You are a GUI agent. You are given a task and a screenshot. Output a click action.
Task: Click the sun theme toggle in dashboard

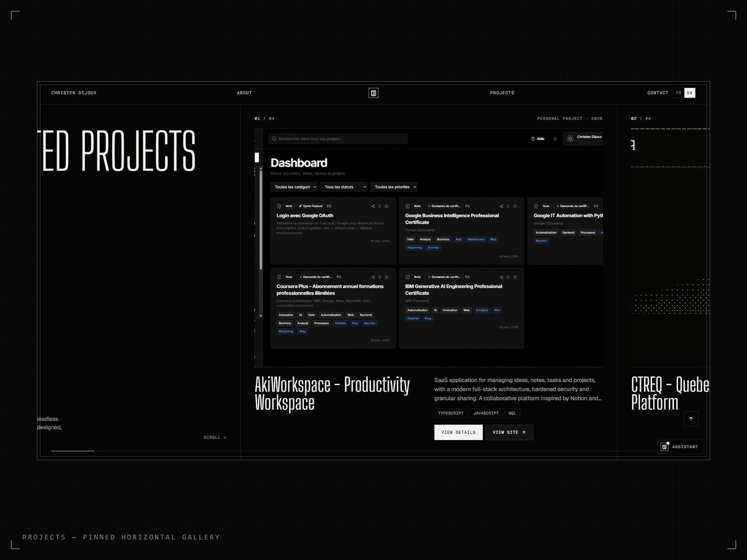pos(555,139)
